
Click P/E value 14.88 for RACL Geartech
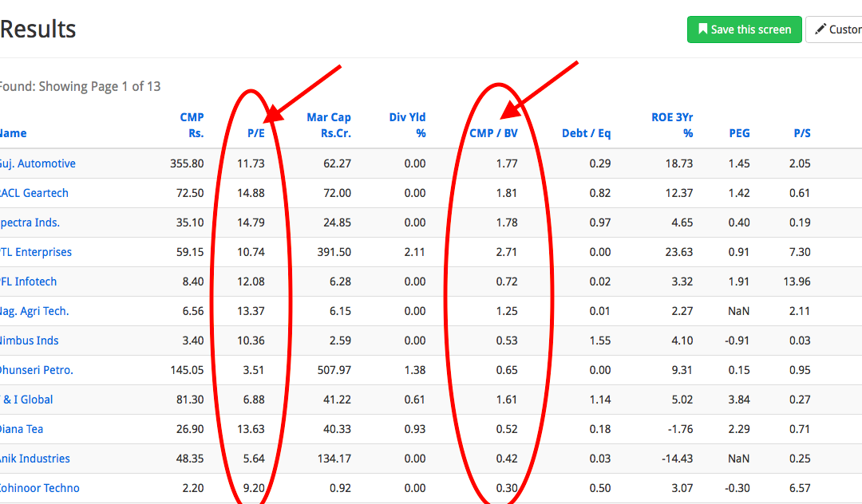(x=251, y=193)
